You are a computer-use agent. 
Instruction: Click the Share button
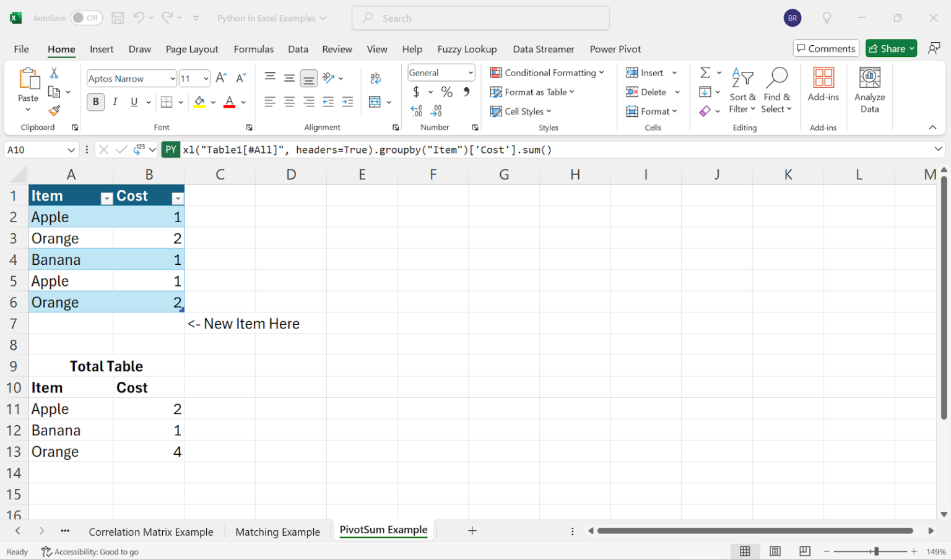pos(891,48)
